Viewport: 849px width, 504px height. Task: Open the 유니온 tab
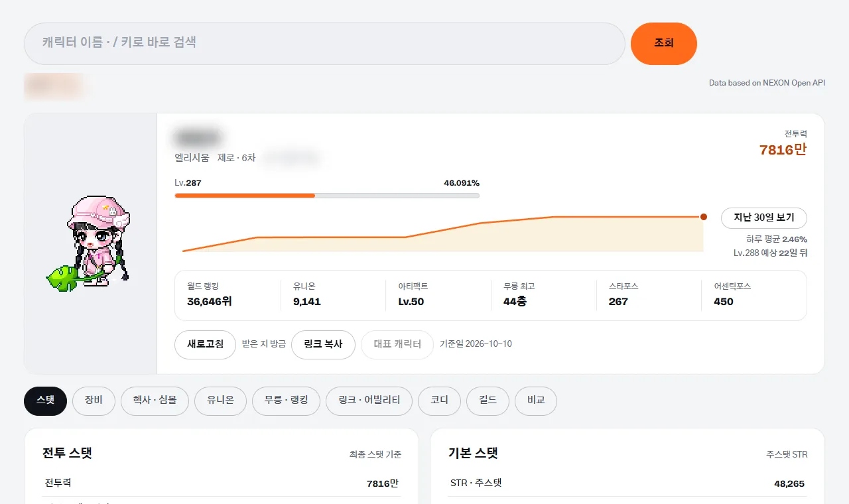[221, 401]
